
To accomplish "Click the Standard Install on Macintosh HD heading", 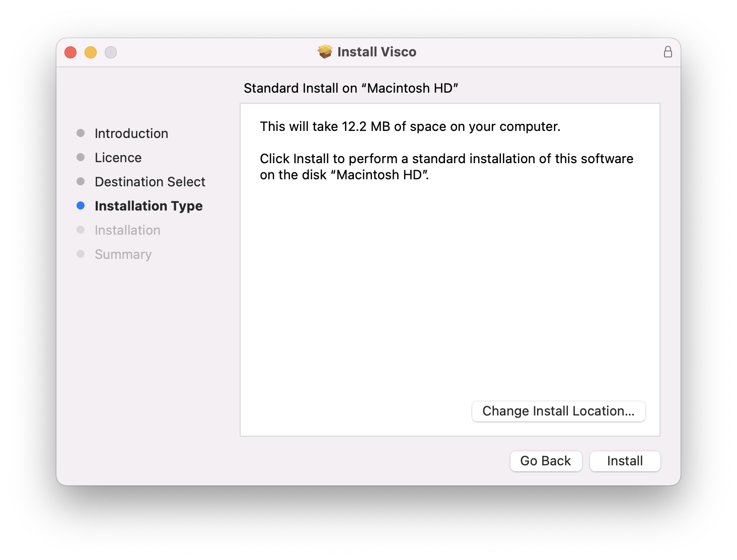I will 351,88.
